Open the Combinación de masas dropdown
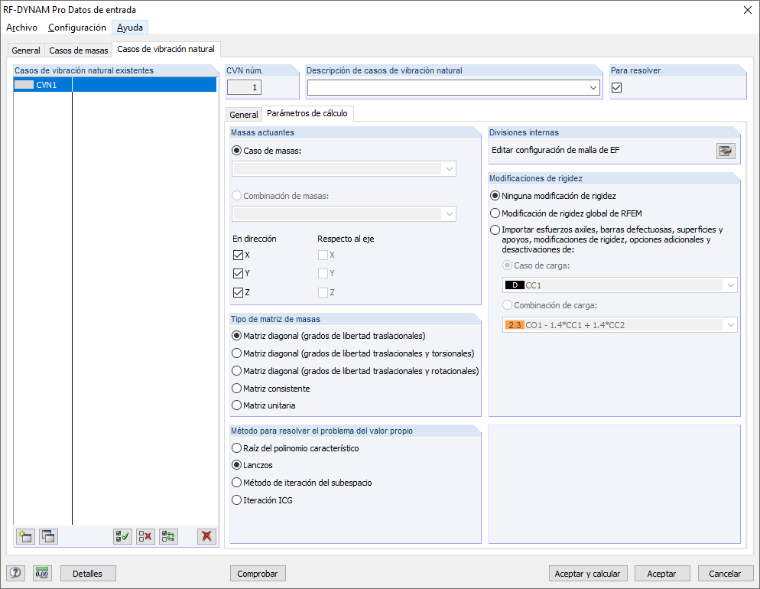This screenshot has width=760, height=589. [449, 214]
